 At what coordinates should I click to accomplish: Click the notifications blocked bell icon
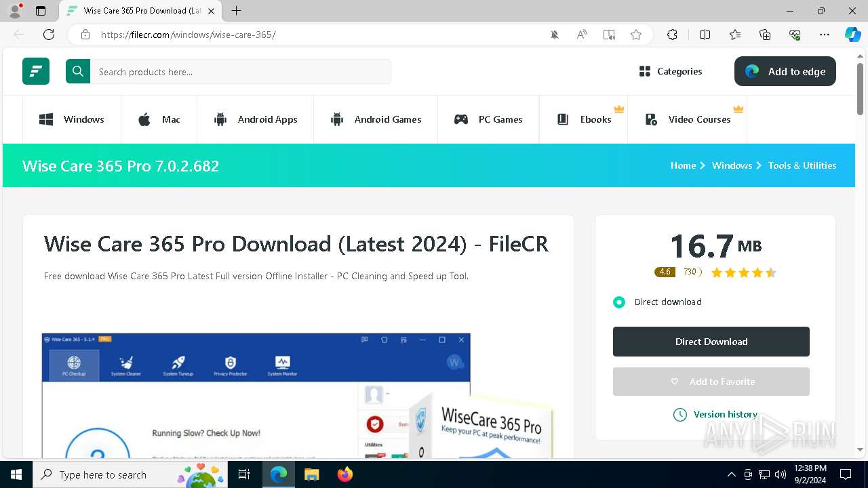[555, 35]
